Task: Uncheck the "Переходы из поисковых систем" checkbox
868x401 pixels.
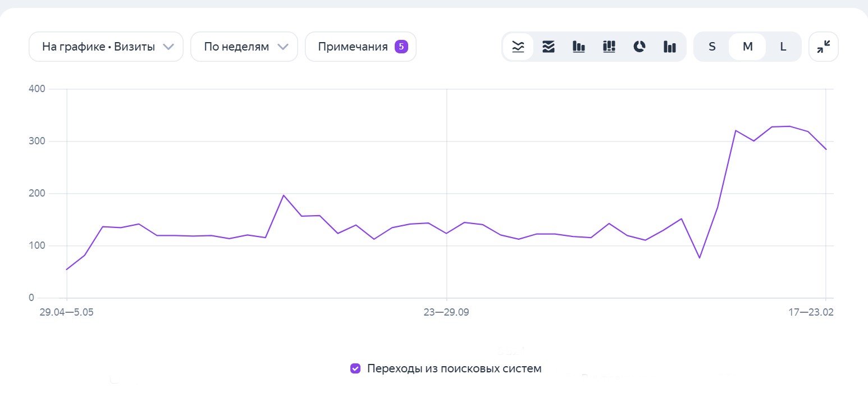Action: coord(355,368)
